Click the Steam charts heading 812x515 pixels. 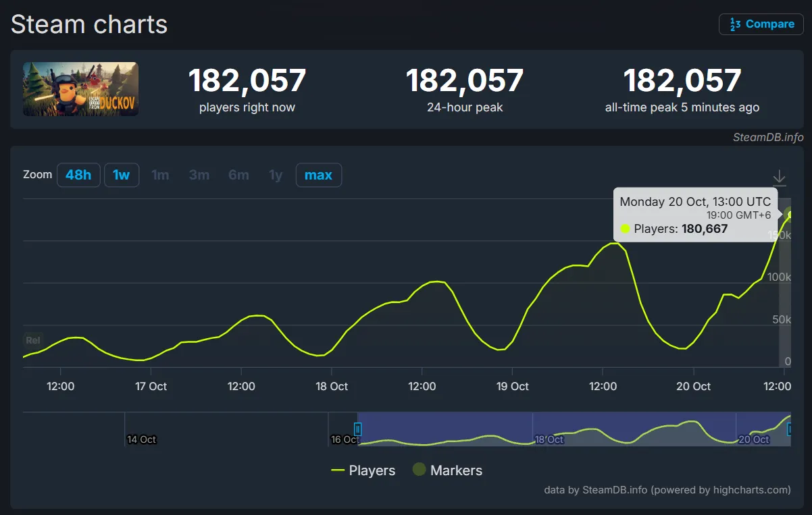[89, 25]
